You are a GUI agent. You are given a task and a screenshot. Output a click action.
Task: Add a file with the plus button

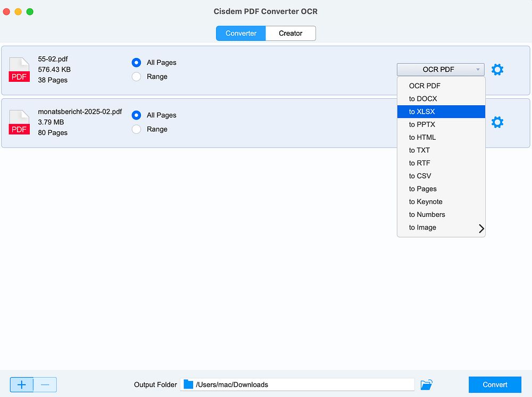[22, 384]
